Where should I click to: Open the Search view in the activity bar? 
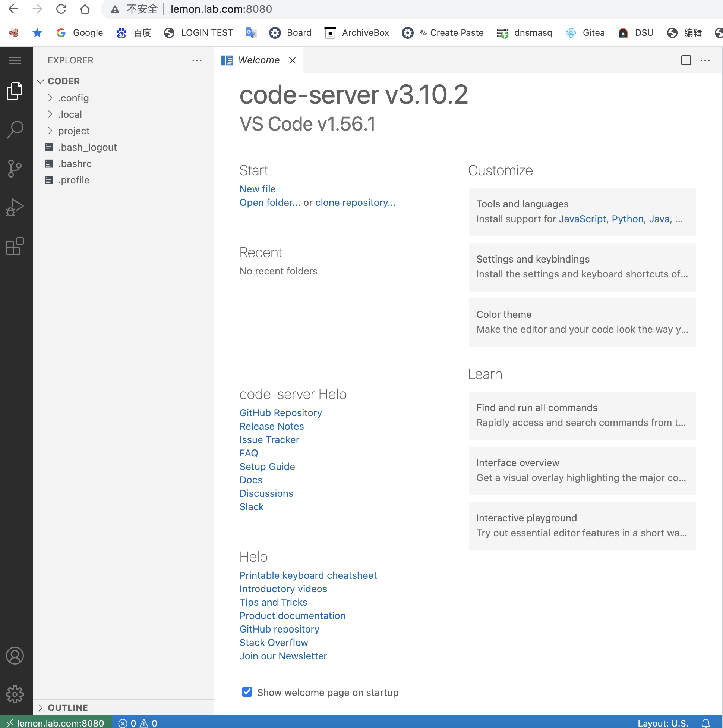coord(15,130)
